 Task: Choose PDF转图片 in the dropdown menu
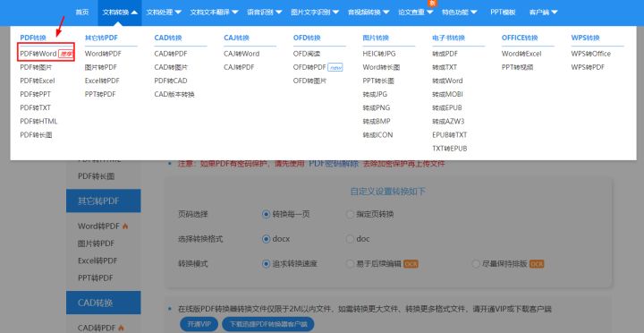(x=36, y=67)
